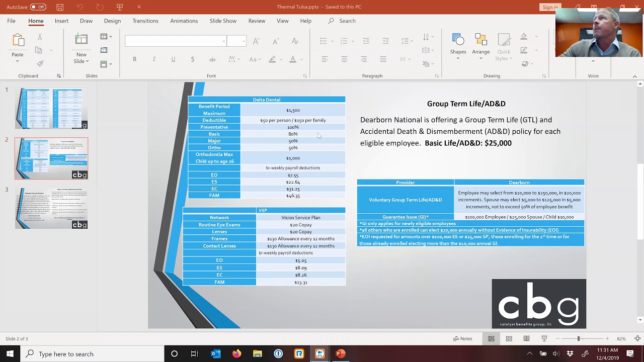Click the Clear All Formatting icon
The height and width of the screenshot is (362, 644).
(295, 41)
